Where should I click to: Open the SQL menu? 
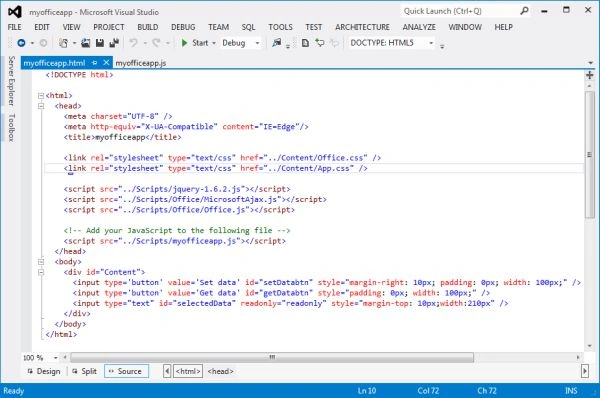[x=248, y=27]
